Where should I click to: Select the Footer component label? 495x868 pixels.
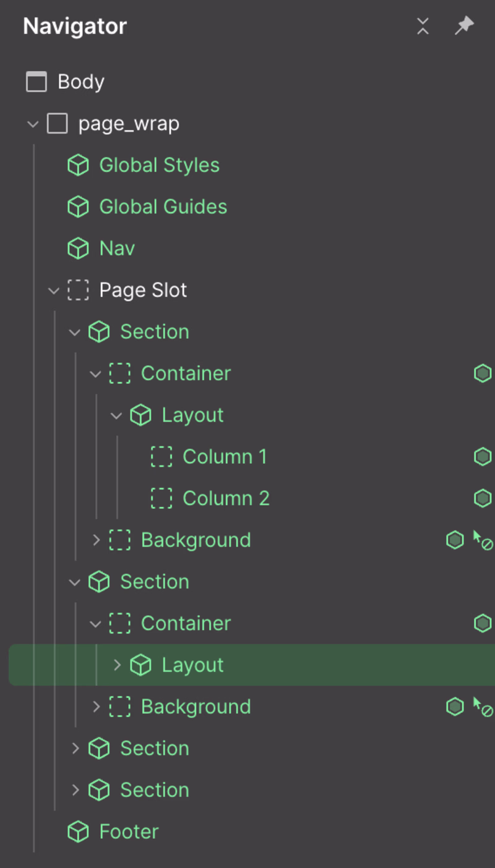[129, 832]
